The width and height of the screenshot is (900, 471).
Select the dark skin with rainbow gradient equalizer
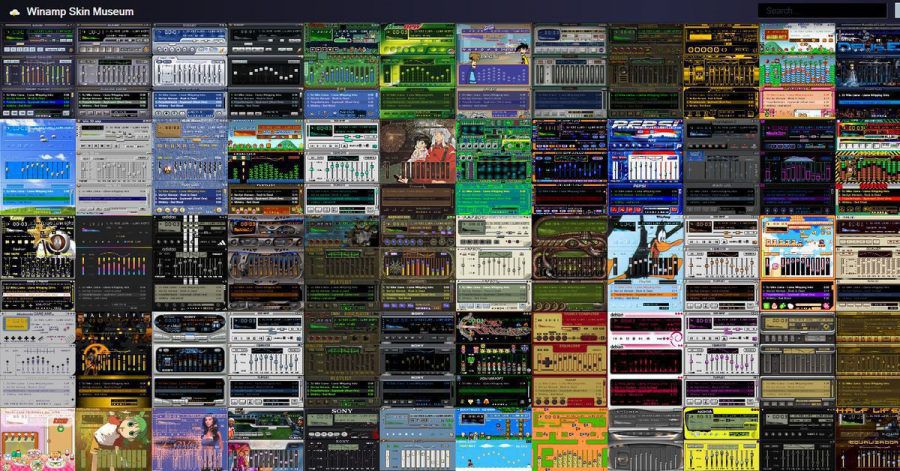coord(114,263)
